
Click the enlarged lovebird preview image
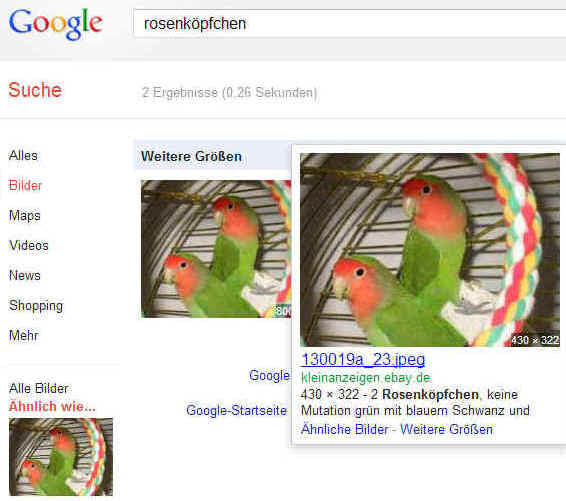coord(430,250)
